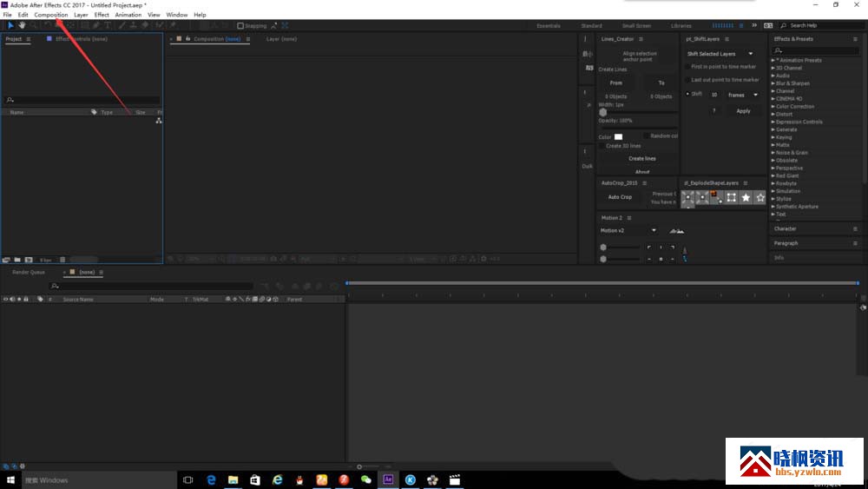This screenshot has height=489, width=868.
Task: Click Align selection anchor point button
Action: (640, 56)
